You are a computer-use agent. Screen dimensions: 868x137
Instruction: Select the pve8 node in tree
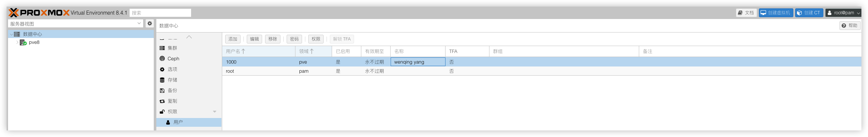[34, 42]
